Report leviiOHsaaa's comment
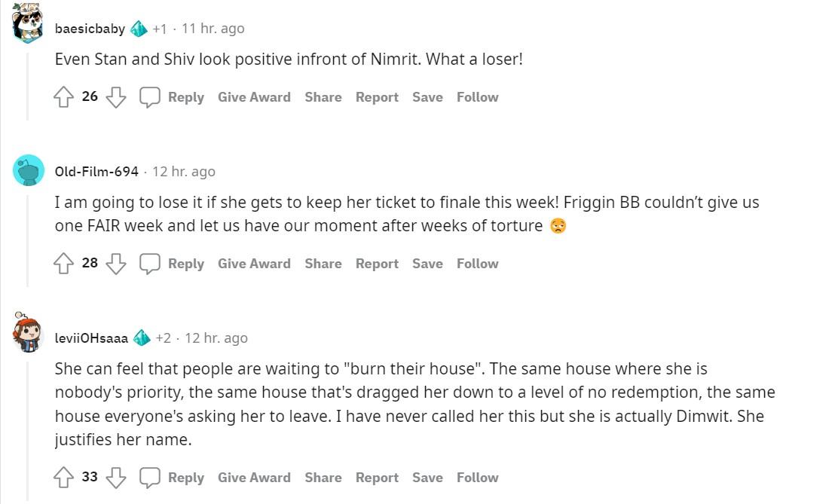The height and width of the screenshot is (504, 835). 377,478
